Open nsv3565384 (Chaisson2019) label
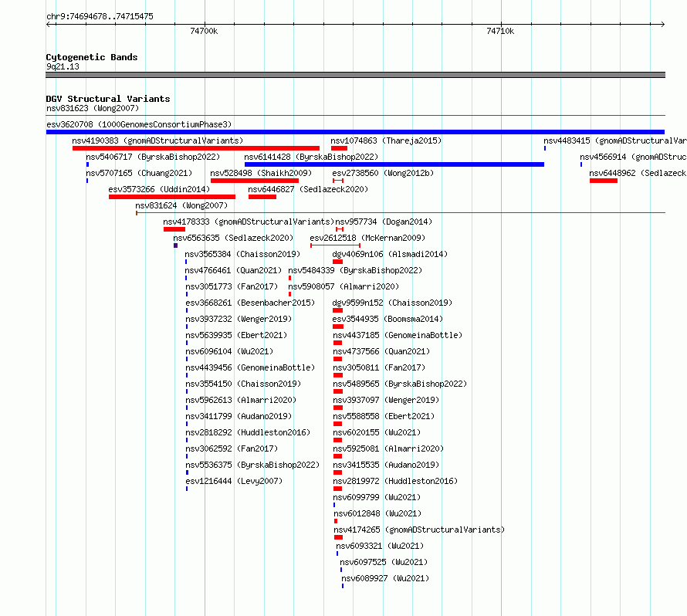 coord(242,254)
